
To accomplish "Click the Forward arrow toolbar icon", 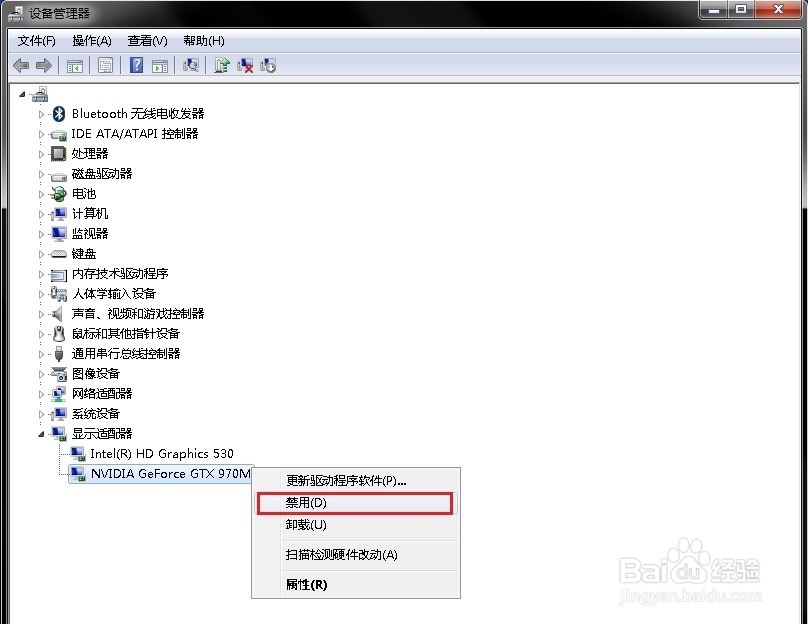I will [x=44, y=65].
